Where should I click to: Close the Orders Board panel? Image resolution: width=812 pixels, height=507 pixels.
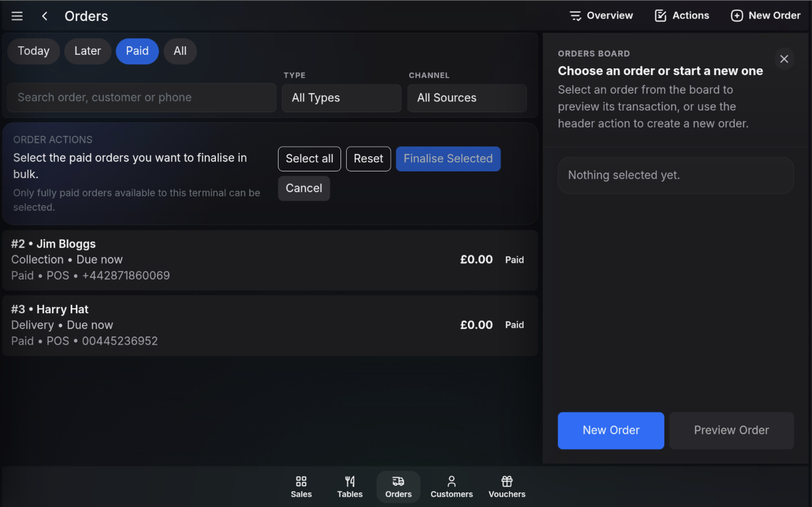[784, 59]
